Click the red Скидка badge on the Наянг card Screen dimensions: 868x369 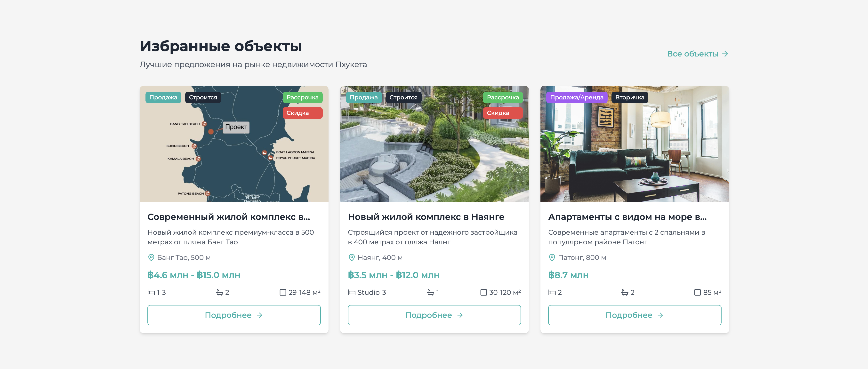pos(502,113)
